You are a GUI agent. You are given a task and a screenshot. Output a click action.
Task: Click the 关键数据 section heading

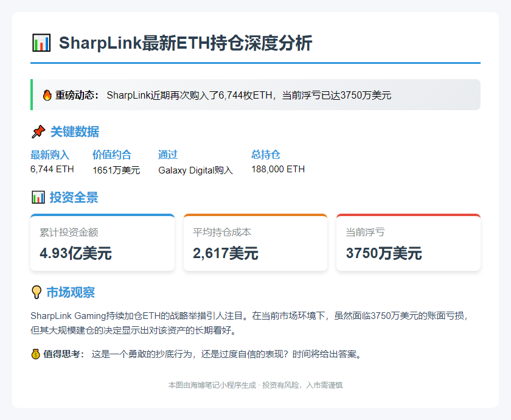click(75, 131)
